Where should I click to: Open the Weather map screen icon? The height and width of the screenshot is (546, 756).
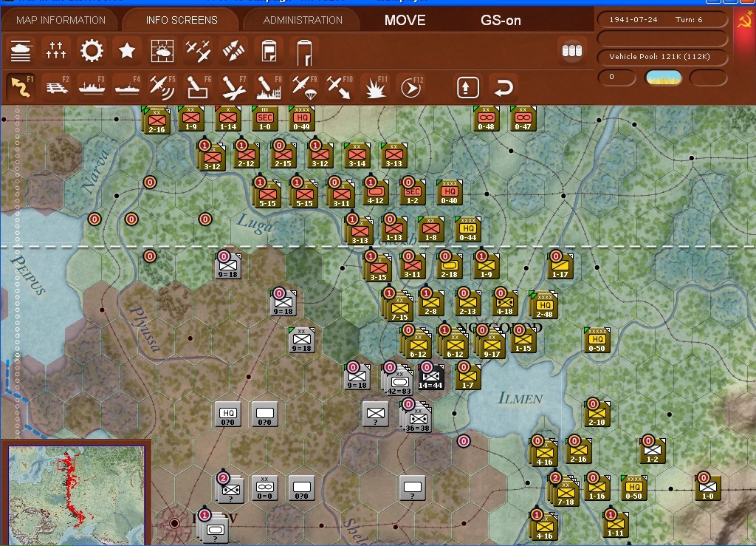tap(162, 51)
